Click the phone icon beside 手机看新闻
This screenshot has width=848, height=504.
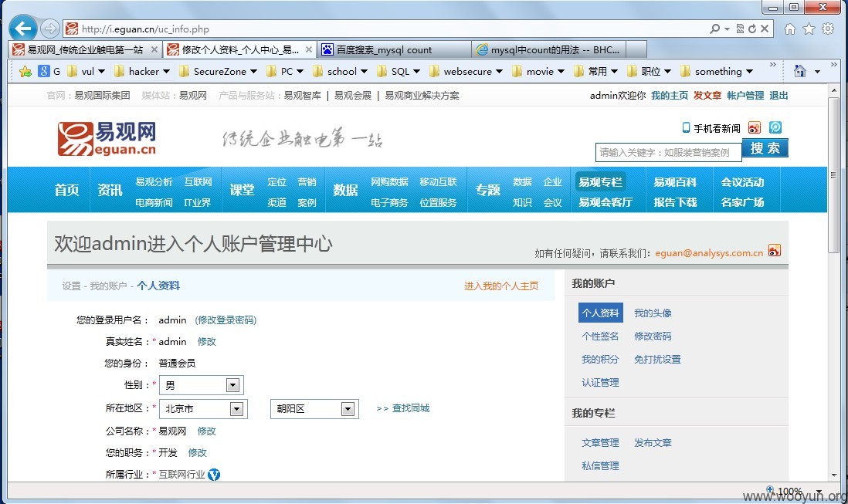[x=686, y=127]
